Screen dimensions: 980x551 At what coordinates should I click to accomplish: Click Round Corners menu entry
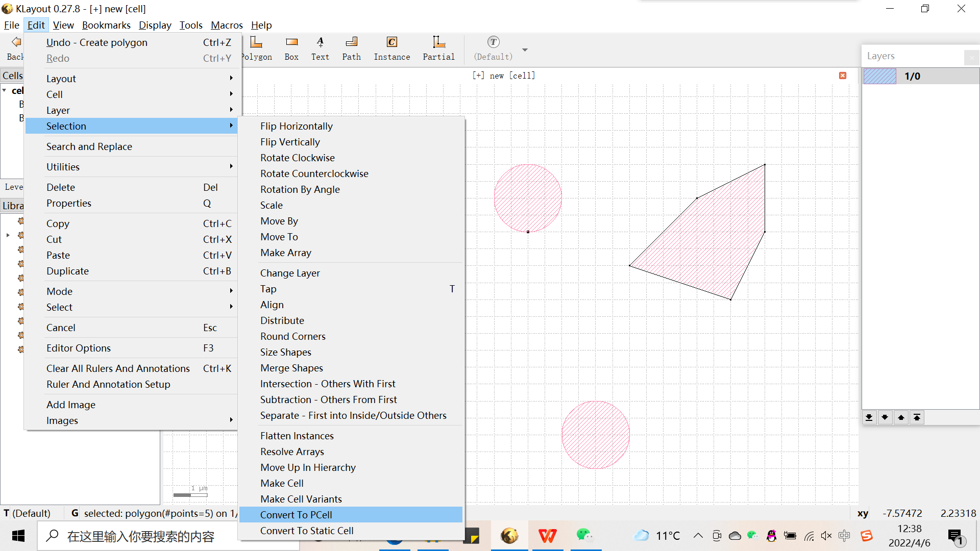coord(292,336)
